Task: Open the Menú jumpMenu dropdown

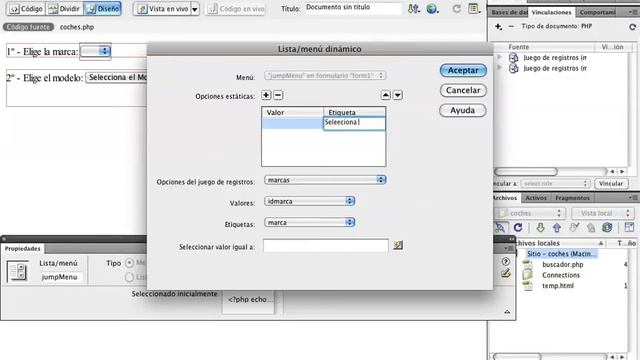Action: tap(325, 76)
